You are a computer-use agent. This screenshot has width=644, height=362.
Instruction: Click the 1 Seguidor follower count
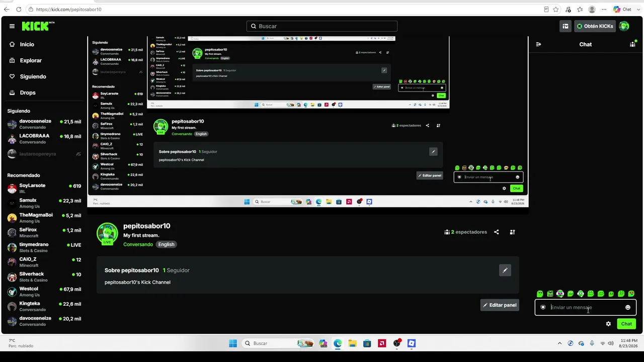176,270
